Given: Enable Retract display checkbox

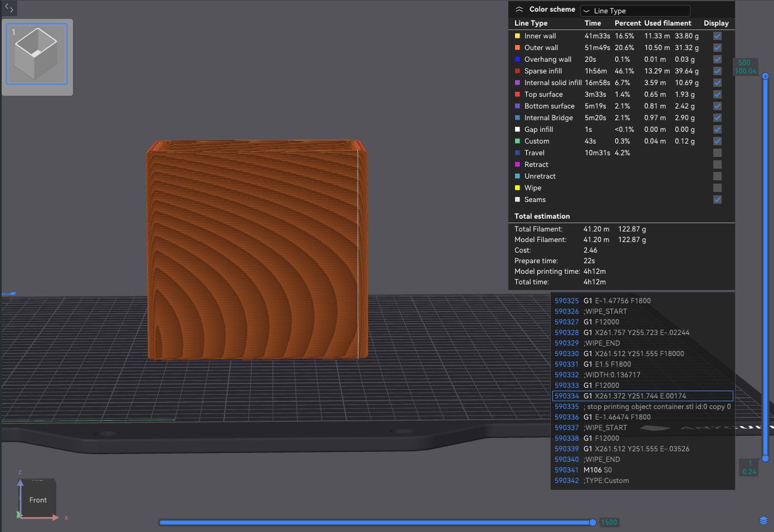Looking at the screenshot, I should [x=717, y=164].
